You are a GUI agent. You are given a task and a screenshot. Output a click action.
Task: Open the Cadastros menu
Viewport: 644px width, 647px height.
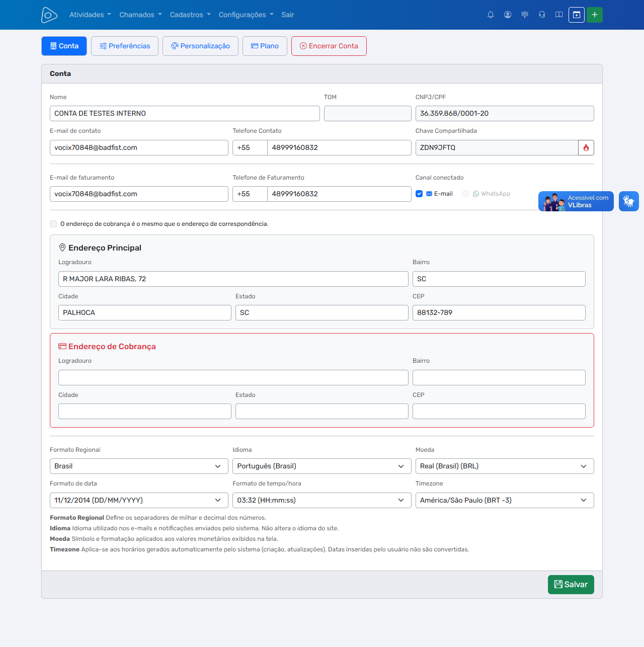point(190,15)
